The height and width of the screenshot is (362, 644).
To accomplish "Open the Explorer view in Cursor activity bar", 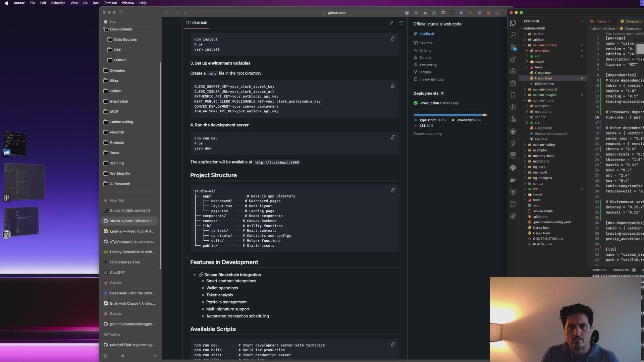I will (x=513, y=23).
